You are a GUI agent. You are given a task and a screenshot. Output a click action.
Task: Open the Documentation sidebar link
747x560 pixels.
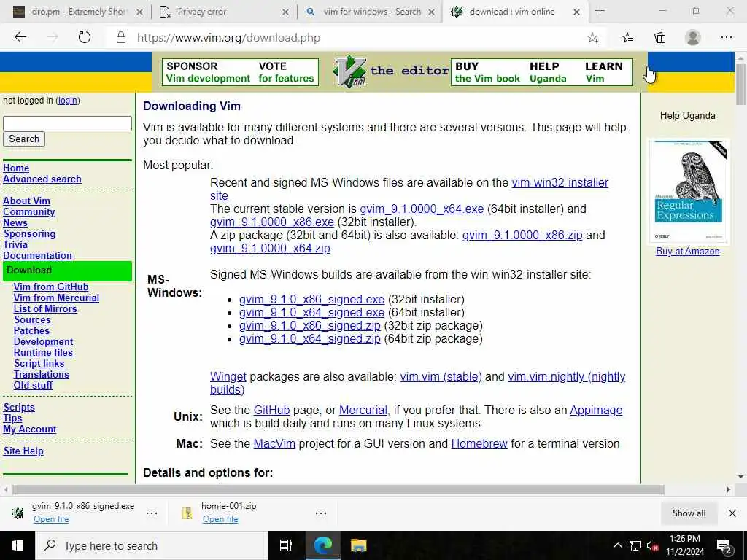pos(37,256)
